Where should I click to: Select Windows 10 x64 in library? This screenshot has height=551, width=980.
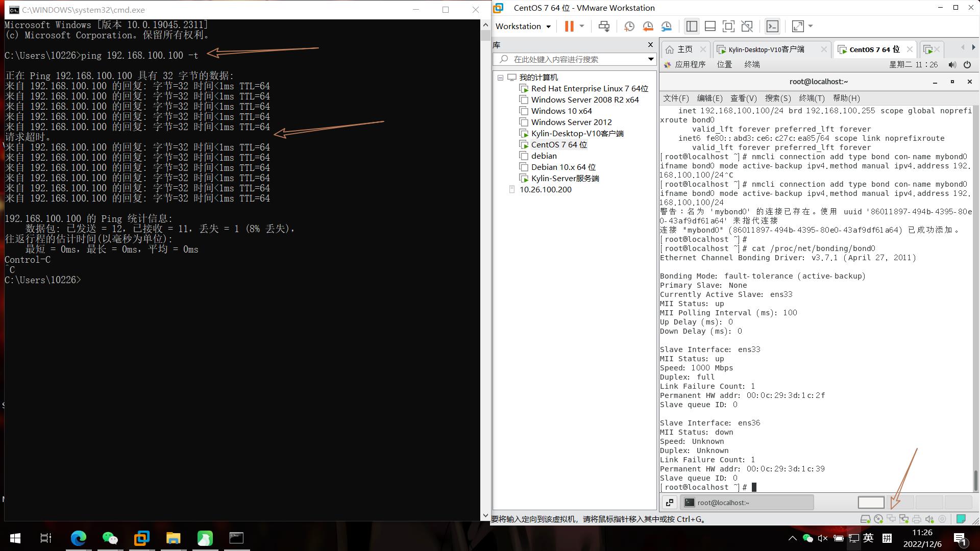pyautogui.click(x=561, y=111)
